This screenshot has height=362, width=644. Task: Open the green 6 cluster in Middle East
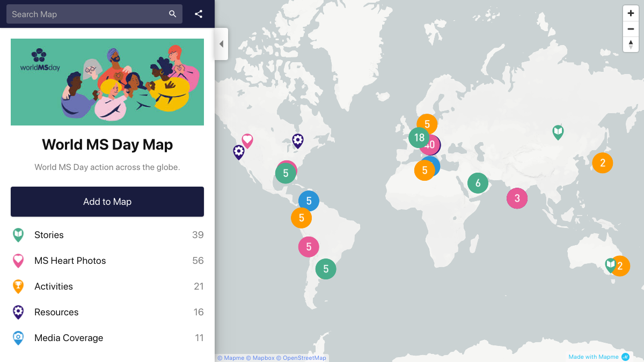478,183
